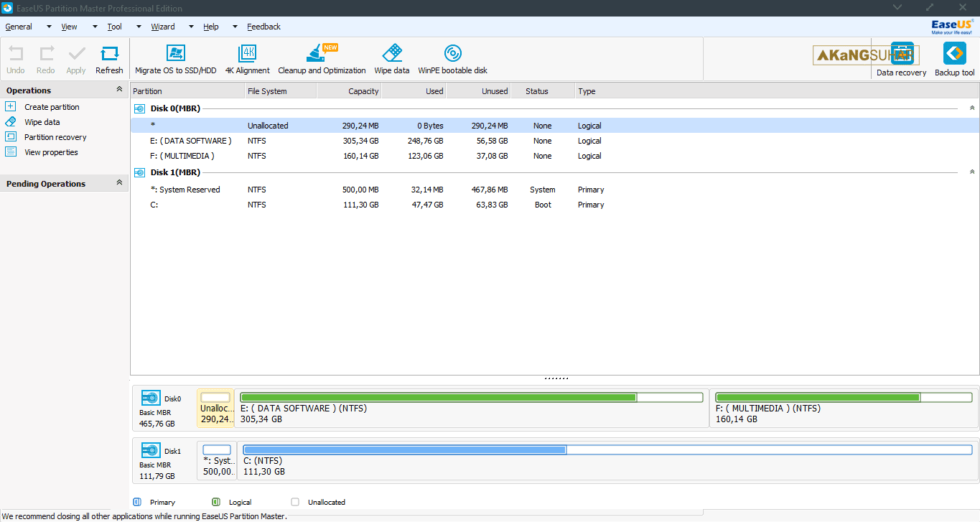This screenshot has height=522, width=980.
Task: Select the Migrate OS to SSD/HDD tool
Action: pos(175,58)
